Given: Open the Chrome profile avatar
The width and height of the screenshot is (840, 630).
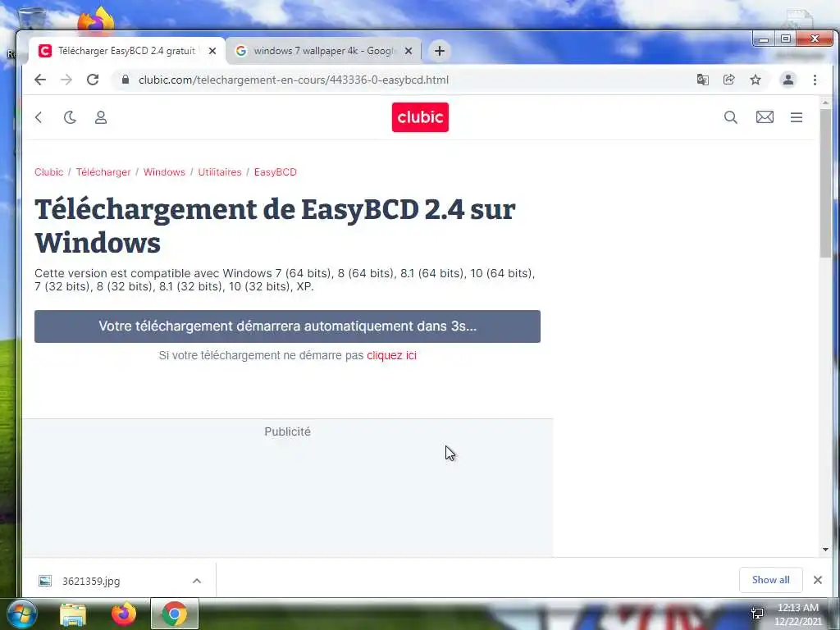Looking at the screenshot, I should point(788,80).
